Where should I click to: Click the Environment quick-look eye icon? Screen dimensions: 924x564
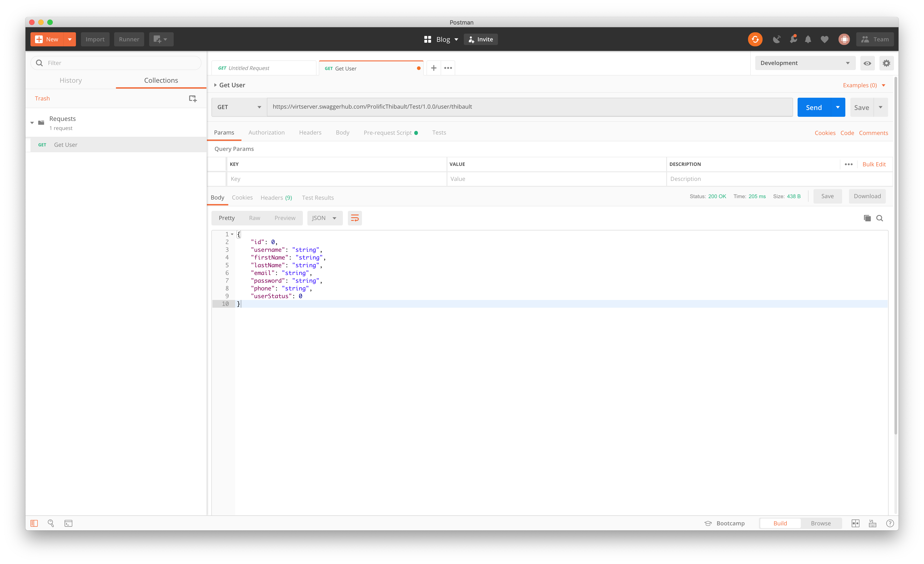pos(867,63)
